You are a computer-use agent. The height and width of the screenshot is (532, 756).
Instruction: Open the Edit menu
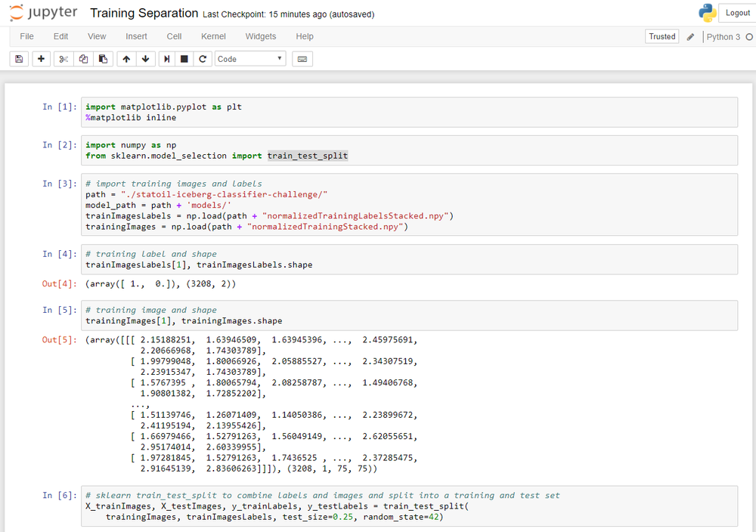(60, 36)
